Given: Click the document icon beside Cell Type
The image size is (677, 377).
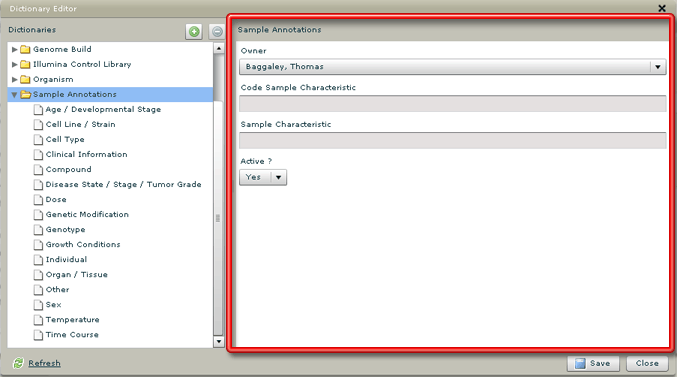Looking at the screenshot, I should pos(38,139).
